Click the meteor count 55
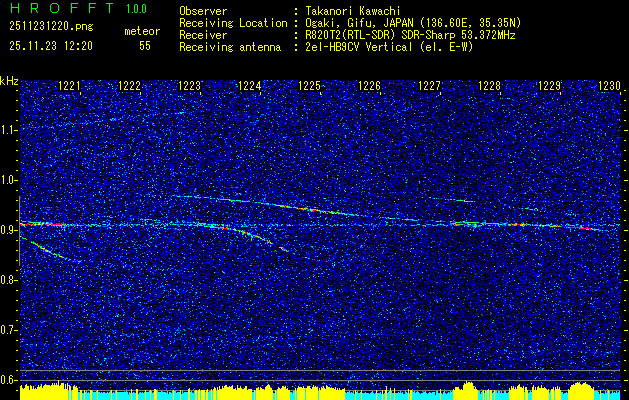629x400 pixels. click(145, 46)
